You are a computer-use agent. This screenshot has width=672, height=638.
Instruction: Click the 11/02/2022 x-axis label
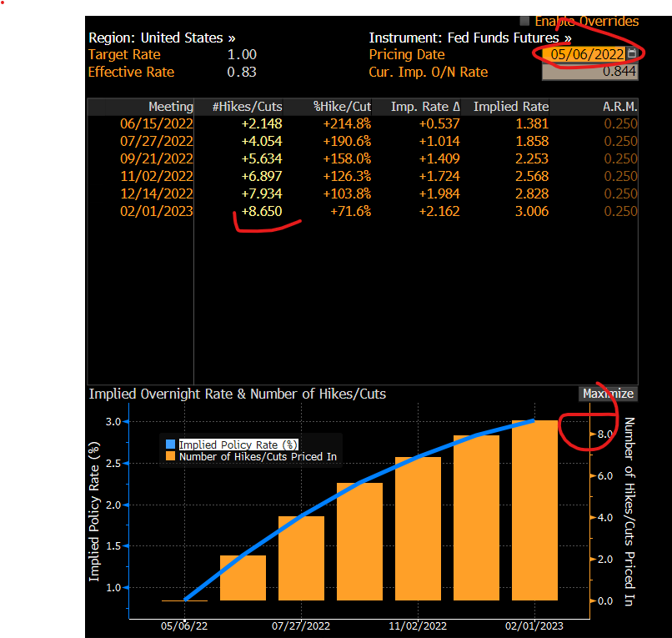coord(418,626)
